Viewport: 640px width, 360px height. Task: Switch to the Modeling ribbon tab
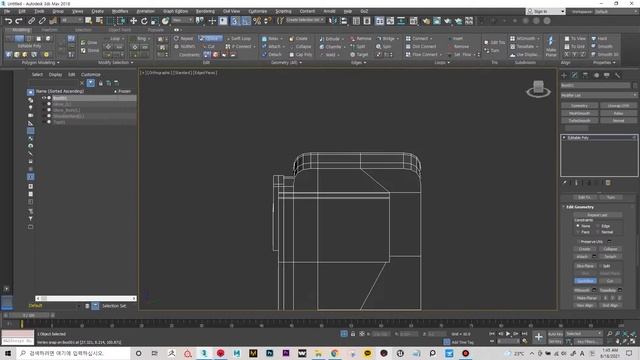point(20,30)
